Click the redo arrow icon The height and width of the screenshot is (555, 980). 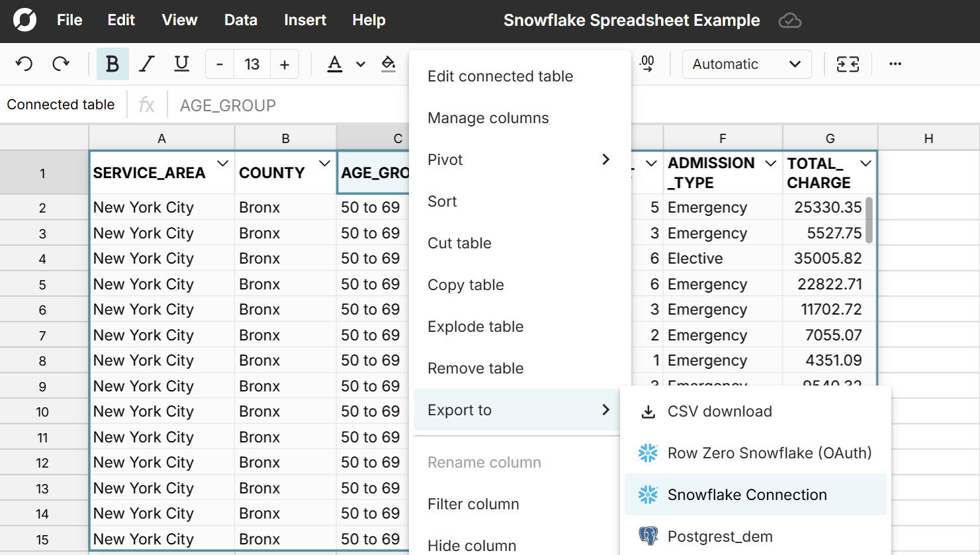(61, 64)
